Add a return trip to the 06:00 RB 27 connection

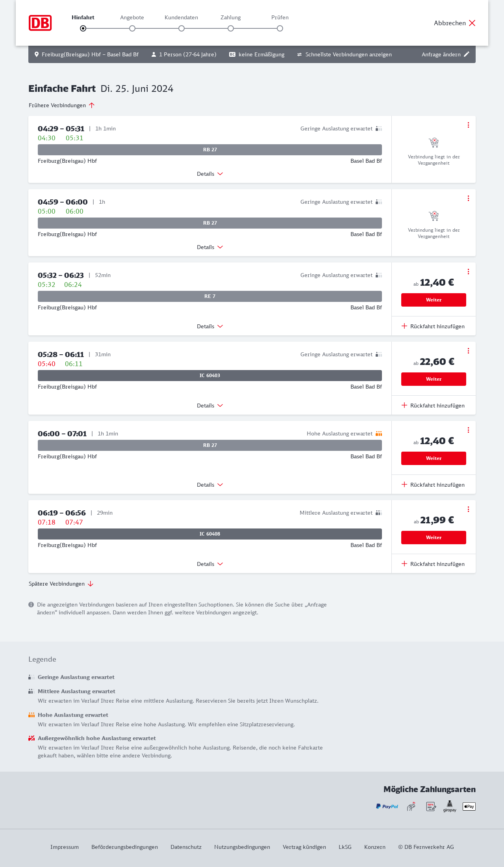pyautogui.click(x=433, y=485)
